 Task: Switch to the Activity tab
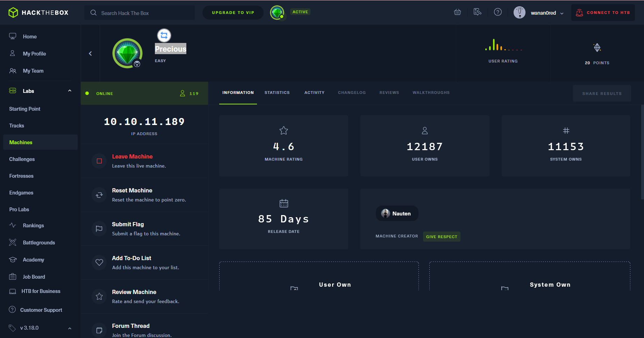click(x=314, y=93)
